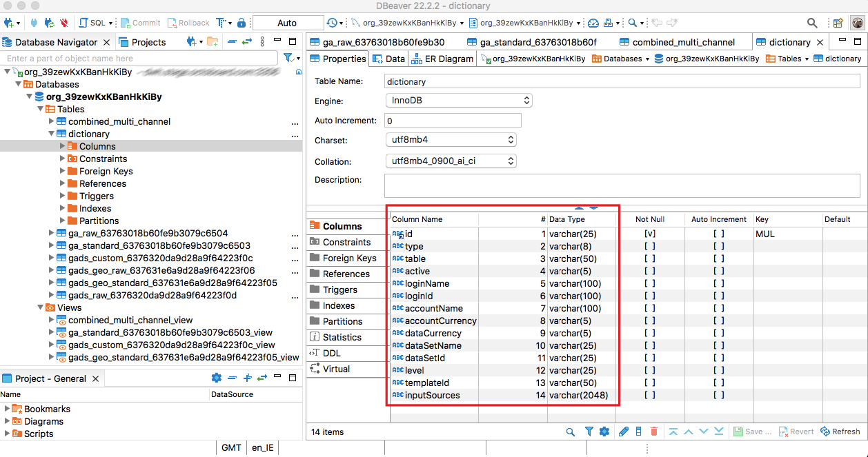This screenshot has height=457, width=868.
Task: Toggle Auto Increment checkbox for id column
Action: [719, 234]
